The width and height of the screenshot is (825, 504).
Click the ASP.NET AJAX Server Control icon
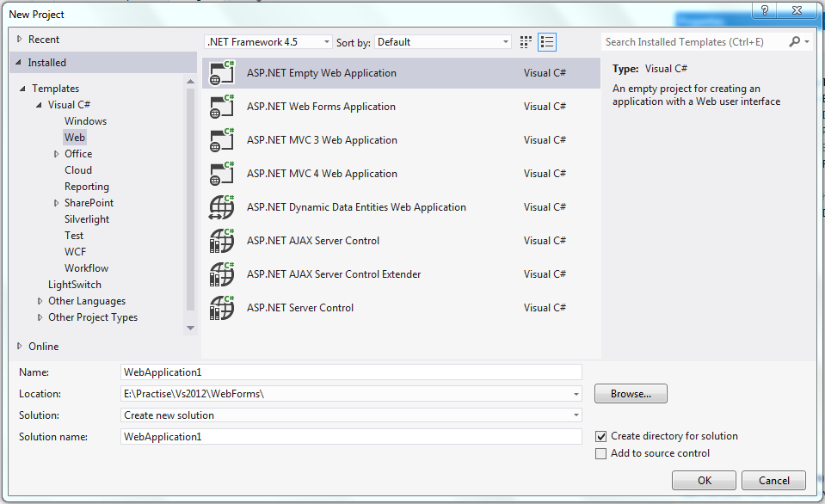221,241
